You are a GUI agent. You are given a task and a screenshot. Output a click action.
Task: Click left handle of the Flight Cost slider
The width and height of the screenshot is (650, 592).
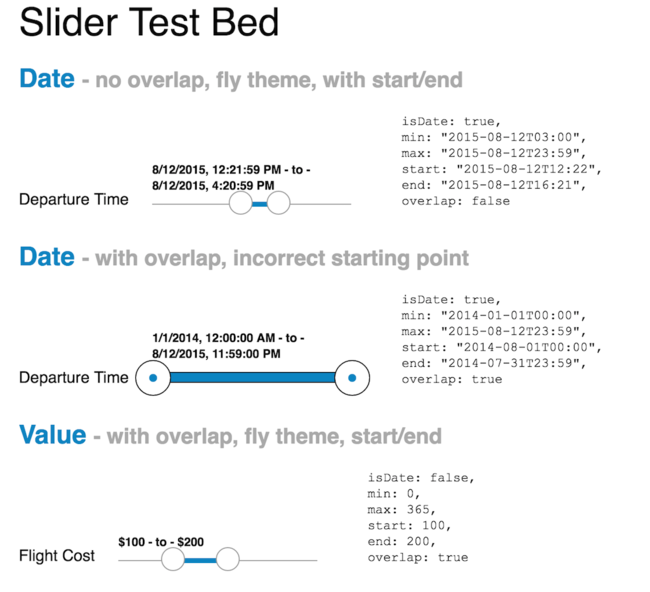tap(172, 559)
